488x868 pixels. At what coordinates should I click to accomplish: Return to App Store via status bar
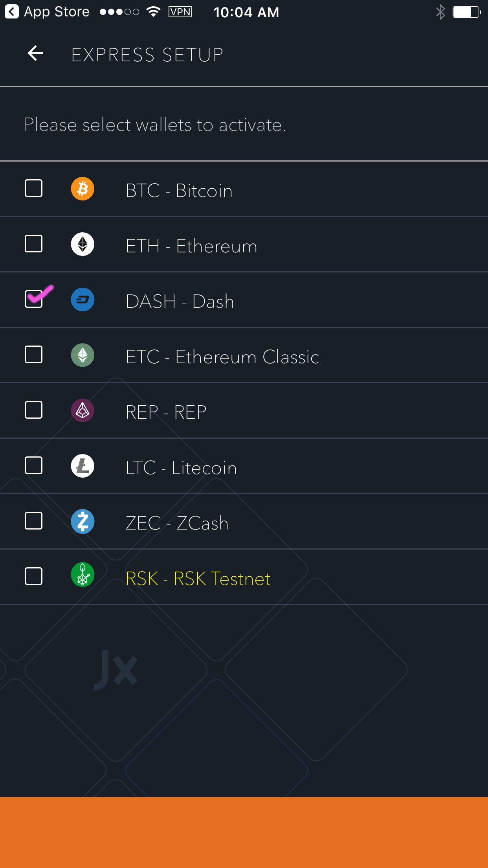tap(47, 12)
